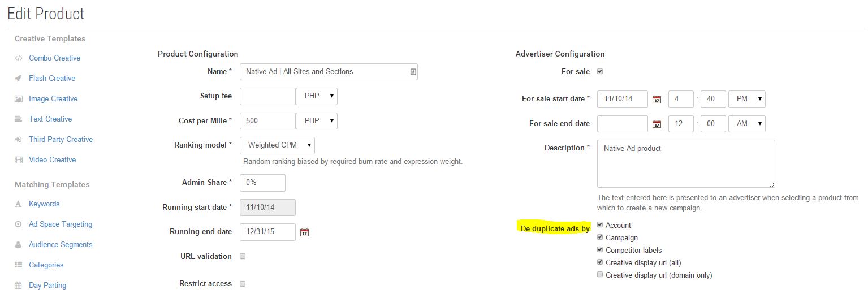Go to Ad Space Targeting template
Image resolution: width=868 pixels, height=298 pixels.
[x=61, y=224]
